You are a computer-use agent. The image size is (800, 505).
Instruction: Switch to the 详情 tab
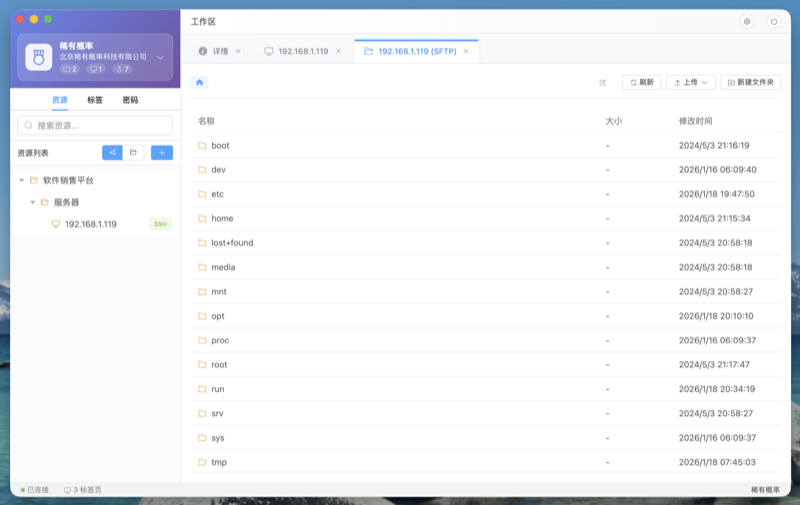point(220,52)
